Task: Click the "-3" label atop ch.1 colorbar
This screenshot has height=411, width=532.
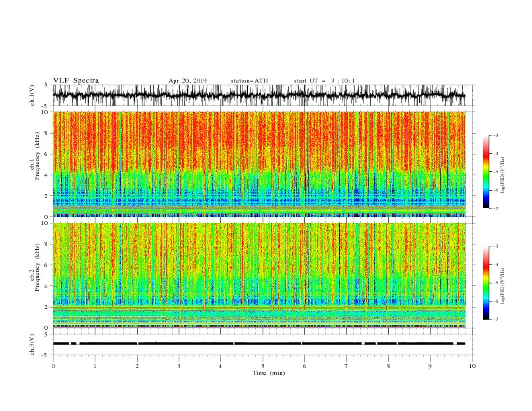Action: tap(496, 135)
